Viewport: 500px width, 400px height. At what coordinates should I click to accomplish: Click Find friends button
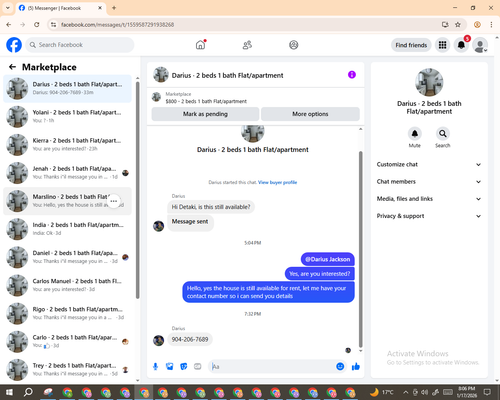tap(411, 45)
